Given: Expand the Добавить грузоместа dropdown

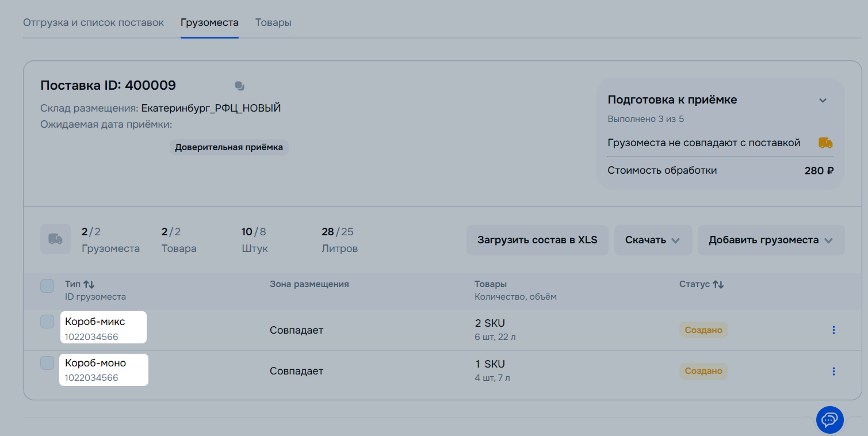Looking at the screenshot, I should click(x=771, y=240).
